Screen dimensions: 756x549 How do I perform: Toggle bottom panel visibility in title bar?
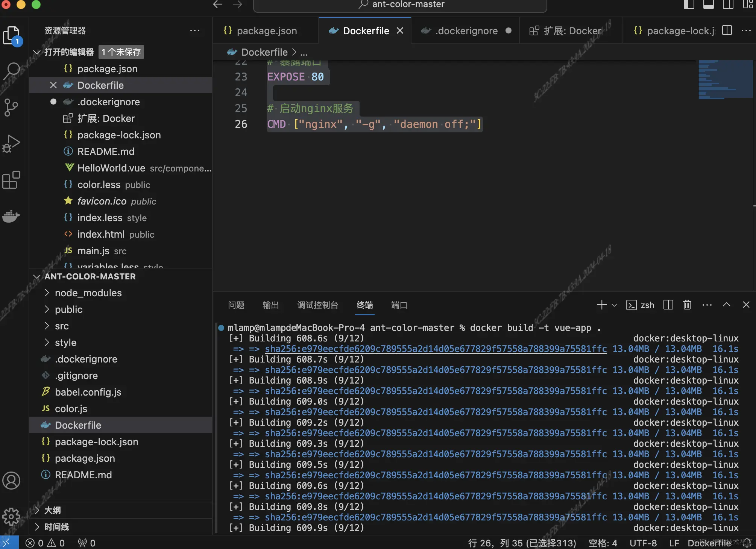coord(708,5)
